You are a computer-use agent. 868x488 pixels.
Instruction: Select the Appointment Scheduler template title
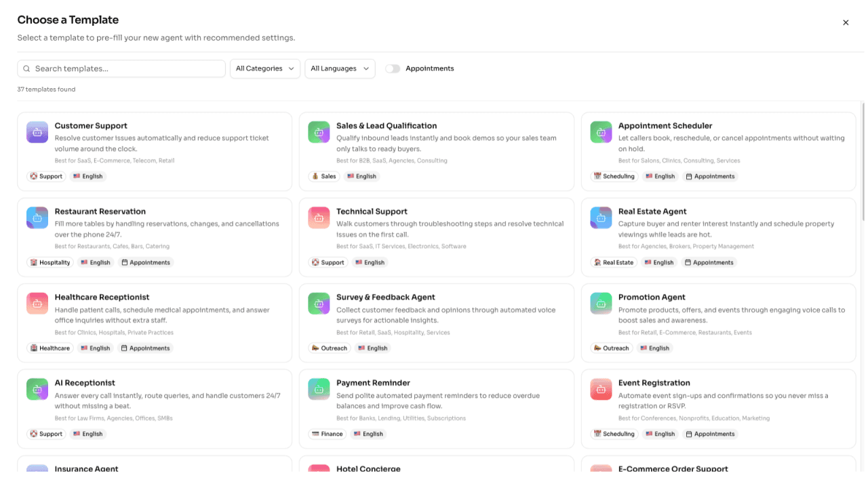point(665,125)
